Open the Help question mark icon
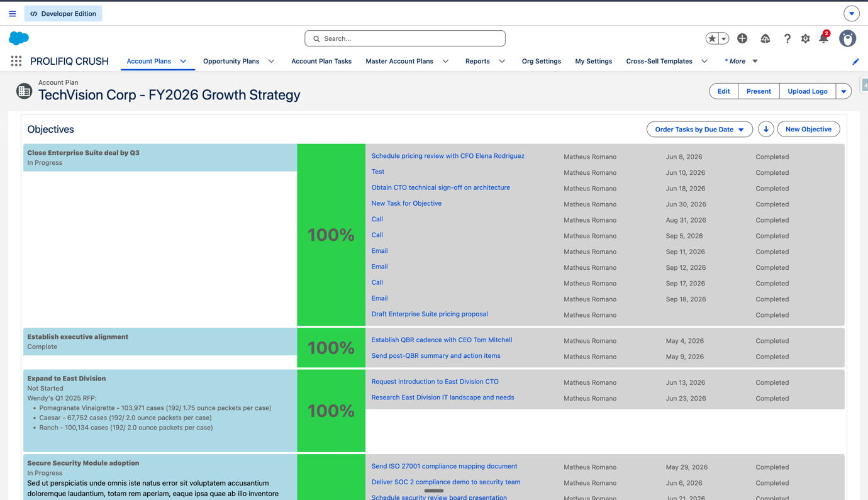 (x=787, y=38)
